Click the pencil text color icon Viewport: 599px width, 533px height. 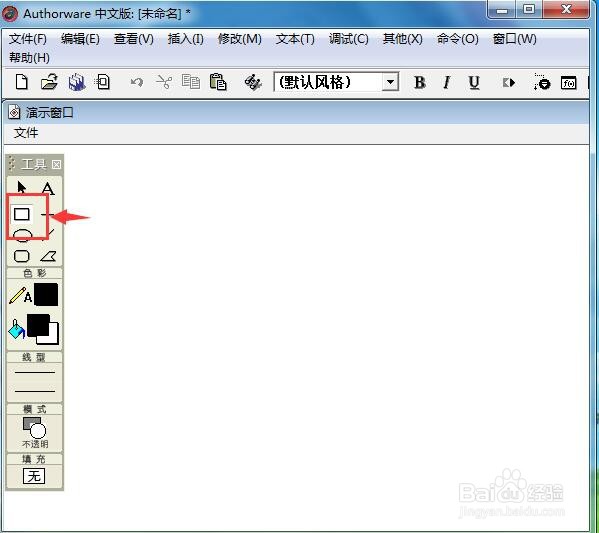[x=21, y=295]
